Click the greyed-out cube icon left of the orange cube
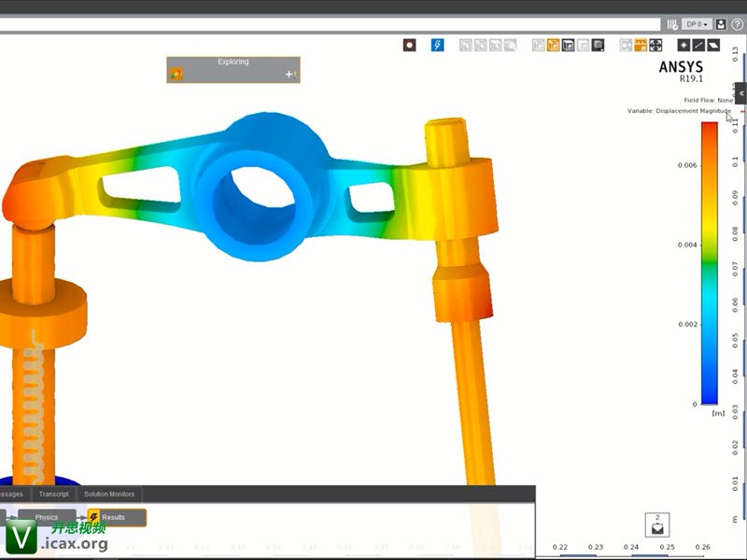Viewport: 747px width, 560px height. 539,45
